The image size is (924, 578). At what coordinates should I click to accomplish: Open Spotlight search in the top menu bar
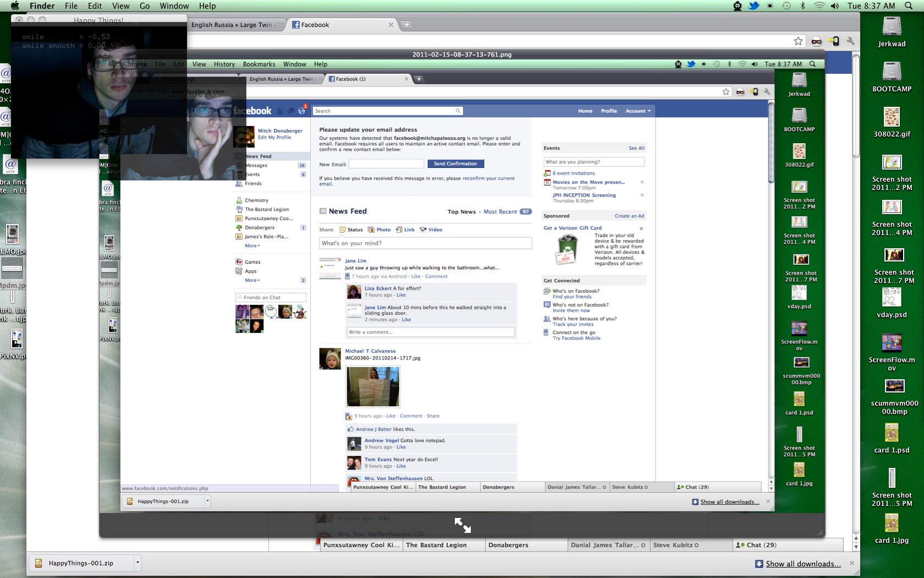pos(909,6)
